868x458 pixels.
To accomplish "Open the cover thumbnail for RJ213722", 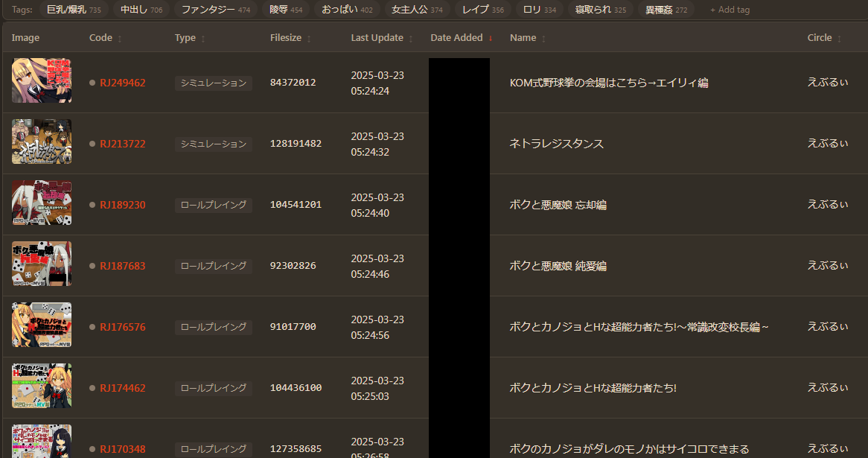I will click(x=42, y=141).
